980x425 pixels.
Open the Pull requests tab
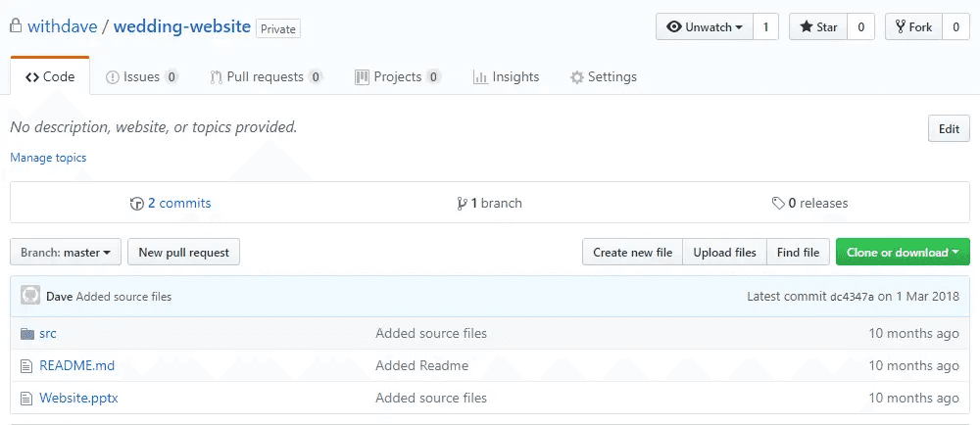click(x=267, y=77)
